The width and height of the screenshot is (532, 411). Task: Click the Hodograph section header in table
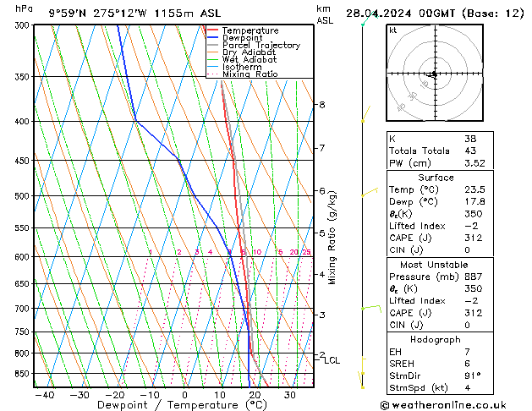click(436, 339)
